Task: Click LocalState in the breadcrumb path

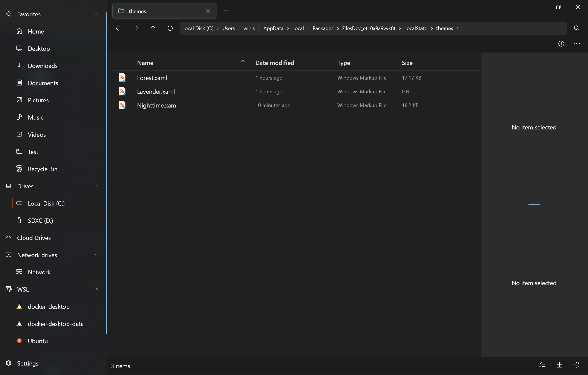Action: 416,28
